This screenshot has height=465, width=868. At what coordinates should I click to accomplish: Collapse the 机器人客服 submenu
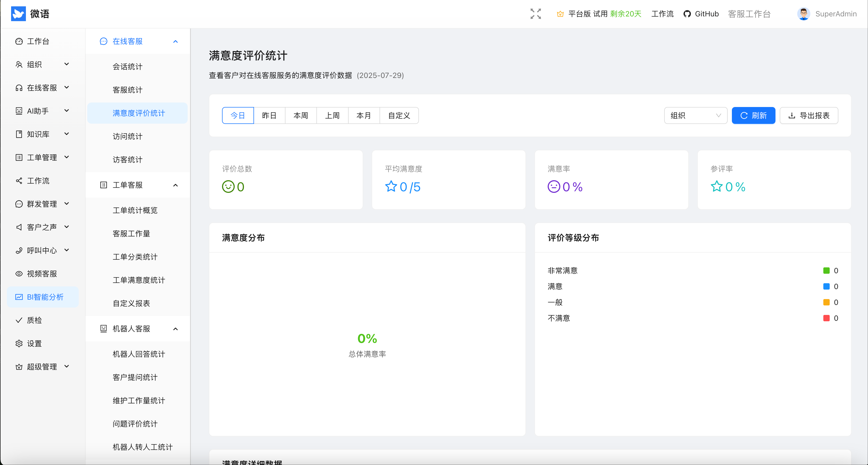(175, 329)
